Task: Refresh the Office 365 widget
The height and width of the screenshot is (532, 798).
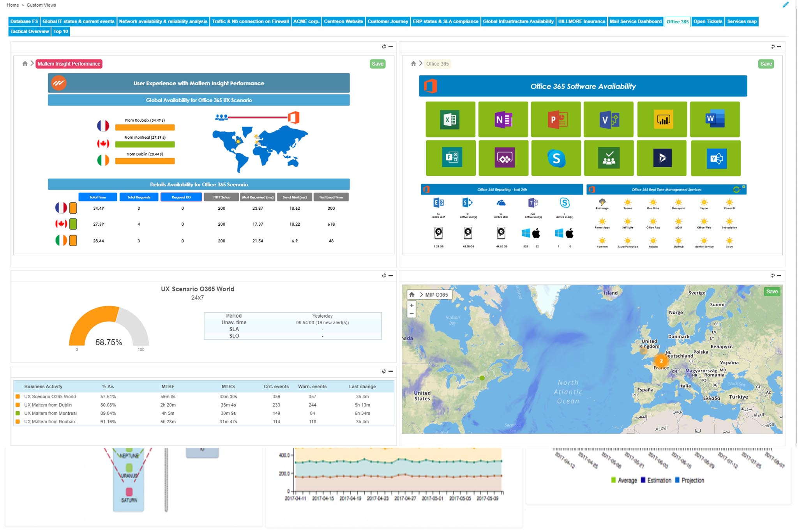Action: point(773,47)
